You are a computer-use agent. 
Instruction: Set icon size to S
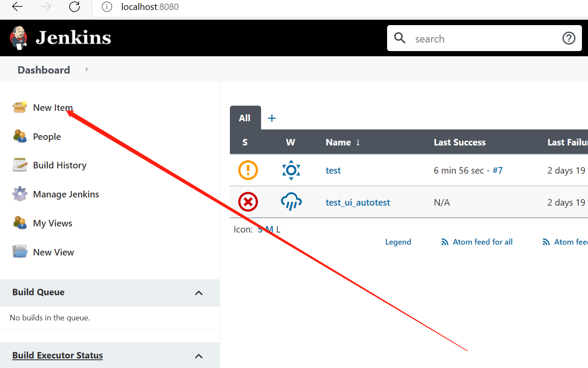tap(260, 229)
